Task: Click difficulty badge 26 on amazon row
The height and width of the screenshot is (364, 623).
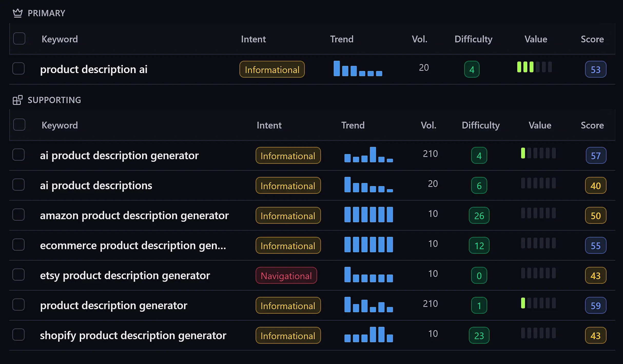Action: tap(479, 216)
